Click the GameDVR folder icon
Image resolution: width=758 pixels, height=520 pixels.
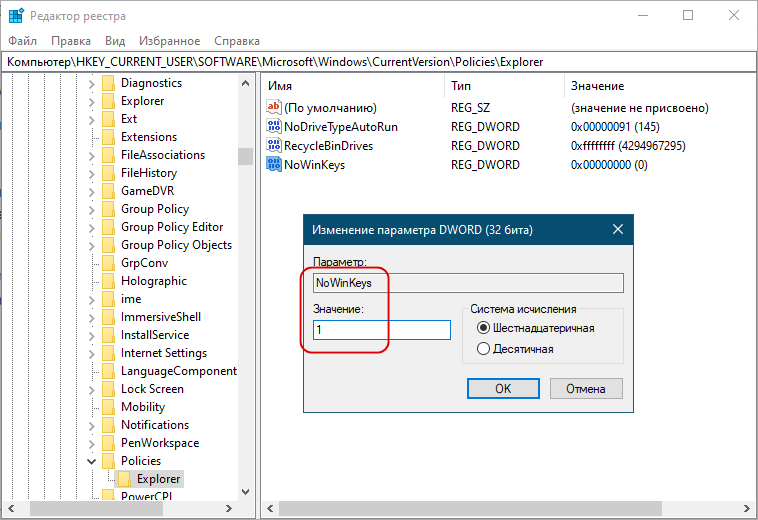coord(108,191)
